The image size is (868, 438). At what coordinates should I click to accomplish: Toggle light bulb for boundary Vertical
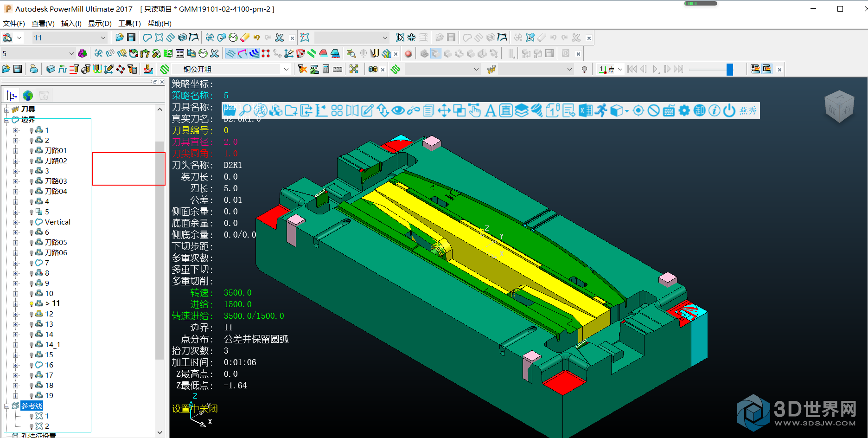pyautogui.click(x=32, y=222)
